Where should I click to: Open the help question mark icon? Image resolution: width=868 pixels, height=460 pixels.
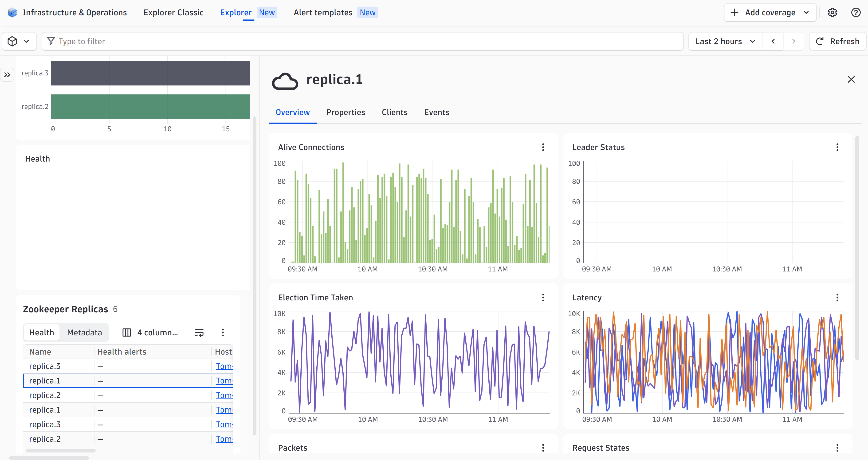[x=856, y=12]
